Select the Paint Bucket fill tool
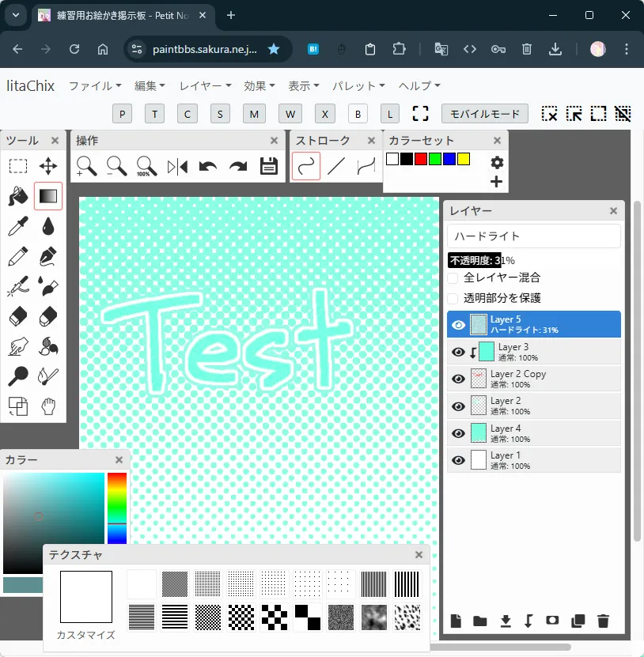 [x=18, y=195]
